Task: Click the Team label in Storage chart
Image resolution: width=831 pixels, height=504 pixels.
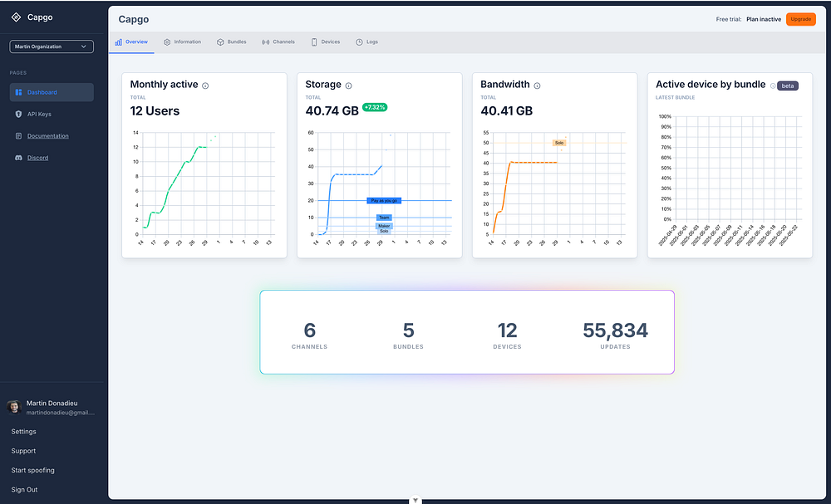Action: coord(384,218)
